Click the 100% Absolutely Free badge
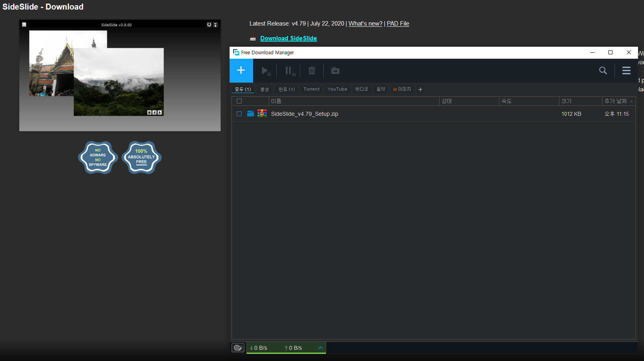Image resolution: width=644 pixels, height=361 pixels. point(141,157)
